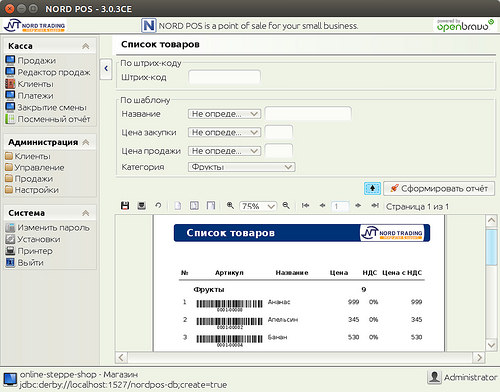Click the horizontal scroll left arrow
The image size is (500, 392).
point(121,358)
